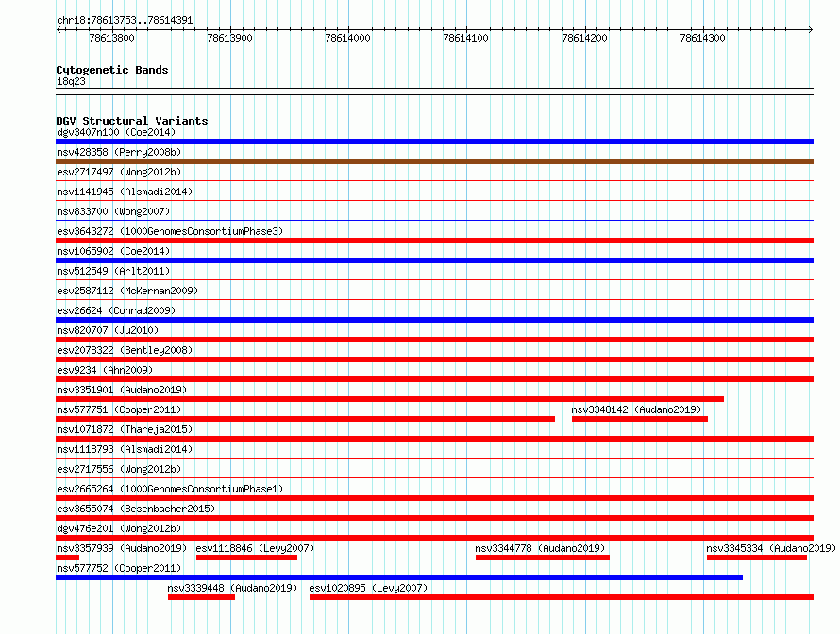Click the dgv476e201 (Wong2012b) label
The width and height of the screenshot is (840, 634).
(x=119, y=528)
